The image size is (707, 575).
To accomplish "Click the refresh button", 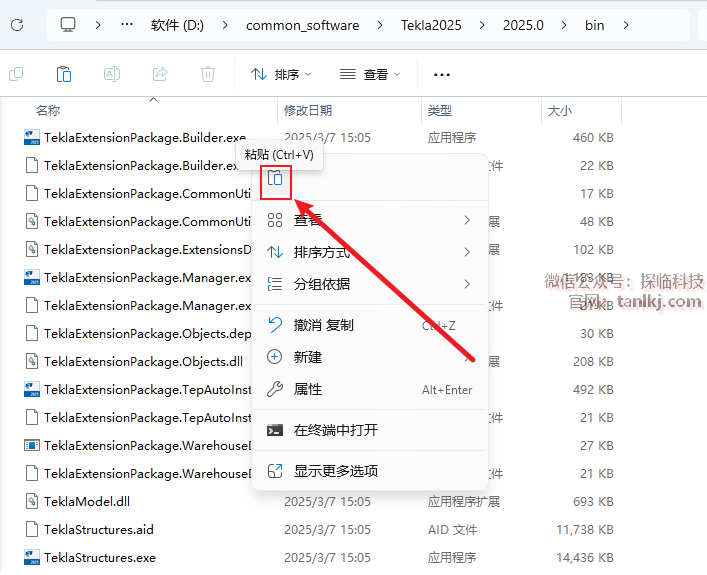I will 17,25.
